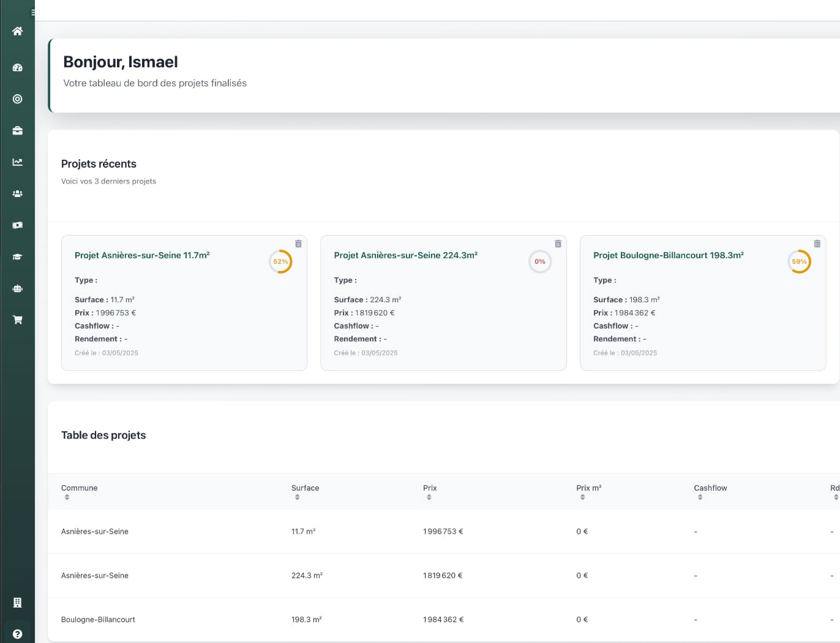The height and width of the screenshot is (643, 840).
Task: Delete Projet Asnières-sur-Seine 224.3m² with trash icon
Action: tap(558, 244)
